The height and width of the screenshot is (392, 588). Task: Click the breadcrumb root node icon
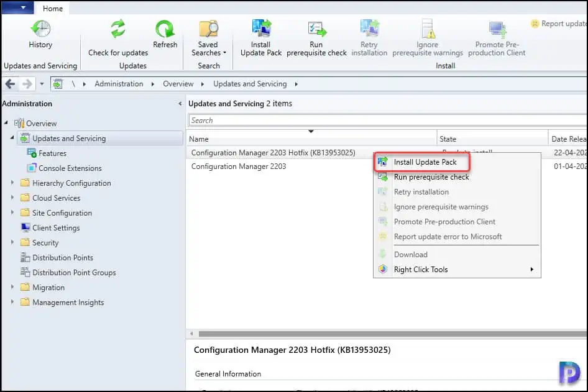(58, 84)
